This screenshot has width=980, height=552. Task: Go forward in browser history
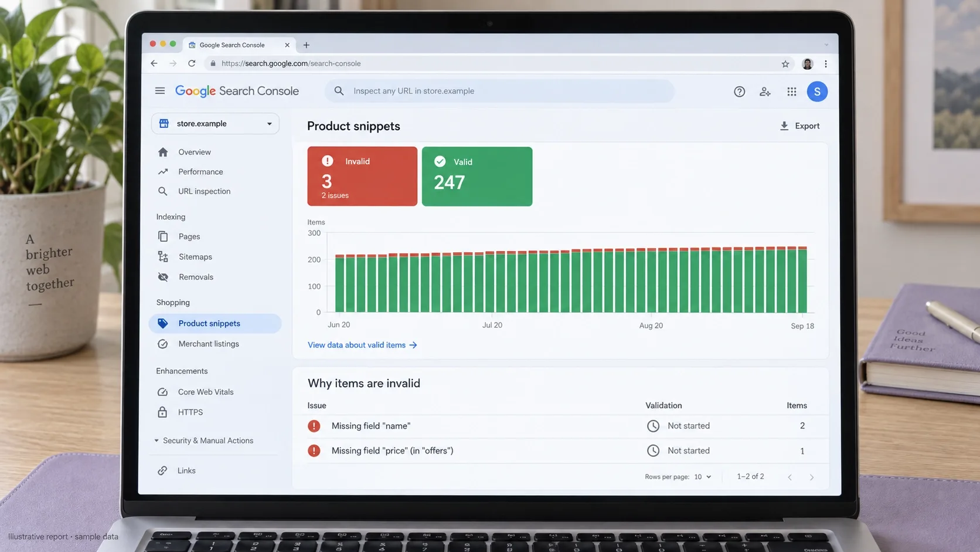tap(173, 63)
